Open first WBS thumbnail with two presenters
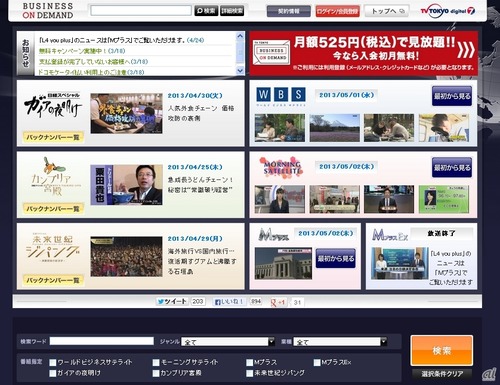500x385 pixels. click(280, 128)
